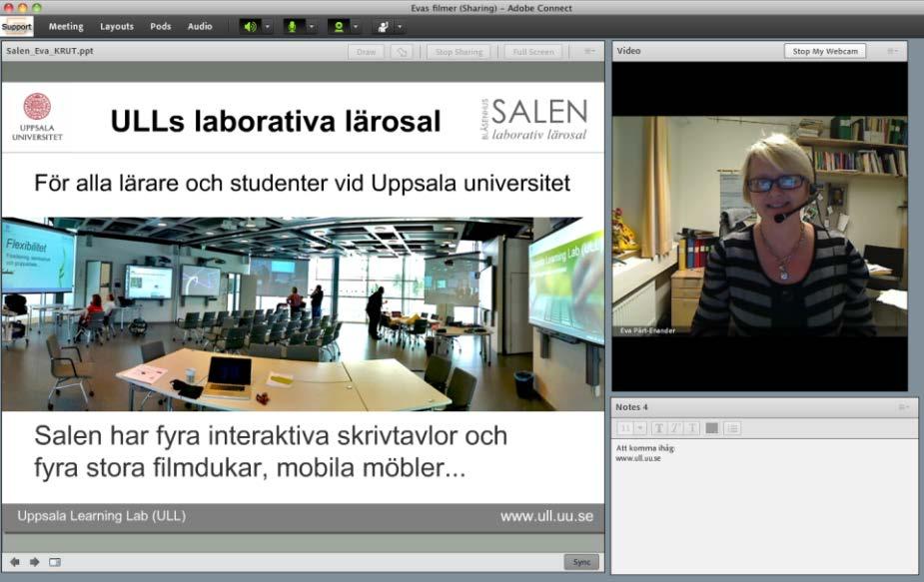The width and height of the screenshot is (924, 582).
Task: Toggle bold text in Notes toolbar
Action: point(659,428)
